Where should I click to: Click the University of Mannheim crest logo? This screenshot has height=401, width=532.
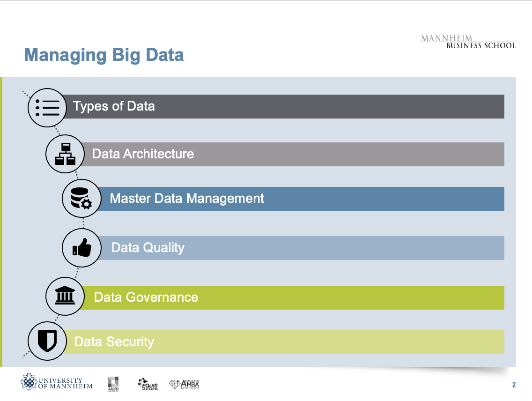point(30,382)
